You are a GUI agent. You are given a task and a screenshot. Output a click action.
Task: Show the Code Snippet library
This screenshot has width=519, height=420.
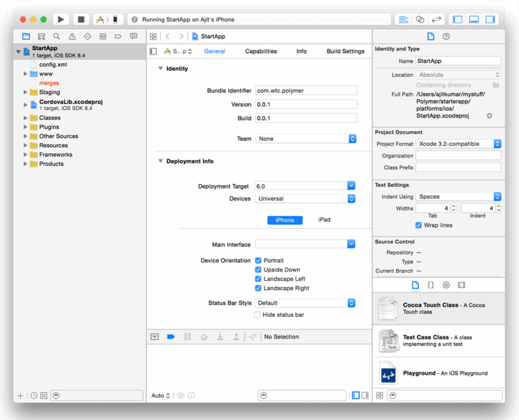[431, 285]
